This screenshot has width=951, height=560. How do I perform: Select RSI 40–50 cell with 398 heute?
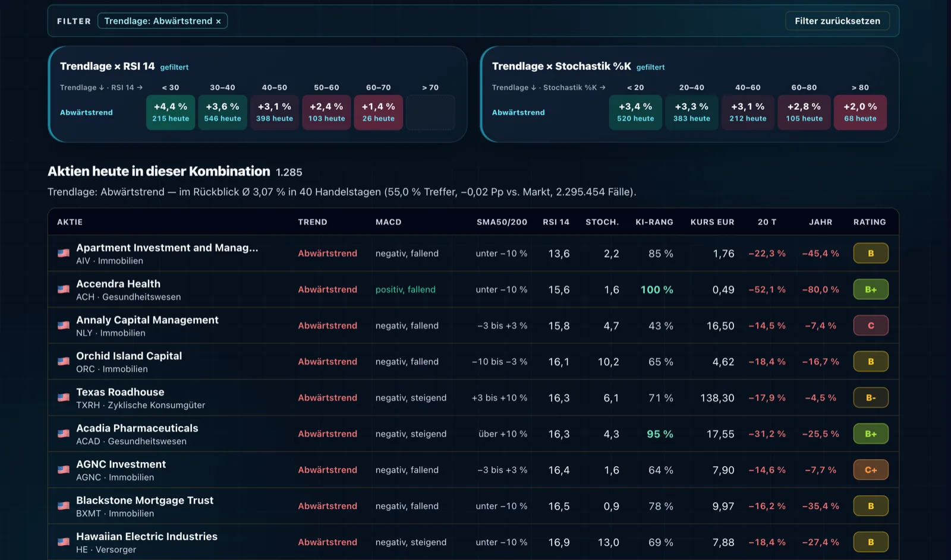pos(275,112)
